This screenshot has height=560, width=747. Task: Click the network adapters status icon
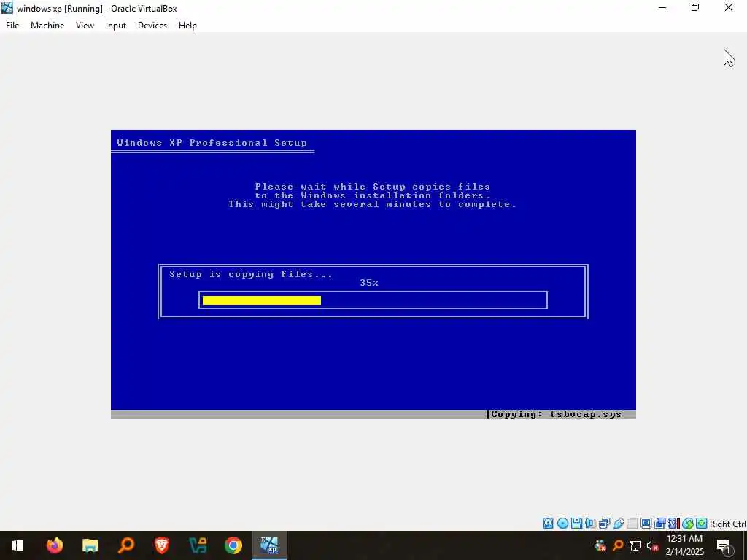605,524
